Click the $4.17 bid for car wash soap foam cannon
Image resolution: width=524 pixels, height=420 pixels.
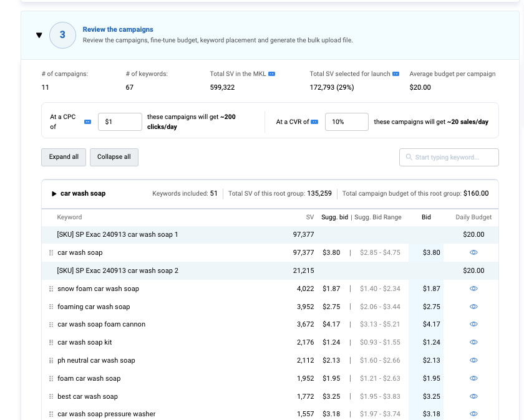pyautogui.click(x=431, y=324)
